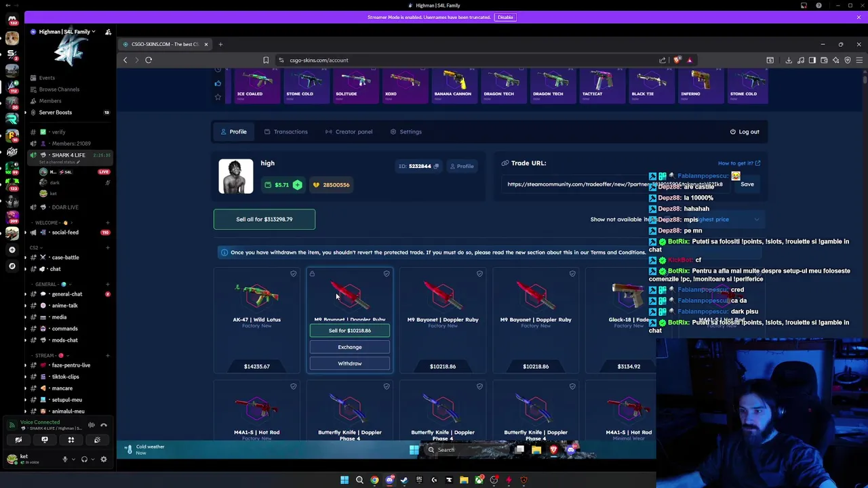868x488 pixels.
Task: Open the browser hamburger menu
Action: pos(859,60)
